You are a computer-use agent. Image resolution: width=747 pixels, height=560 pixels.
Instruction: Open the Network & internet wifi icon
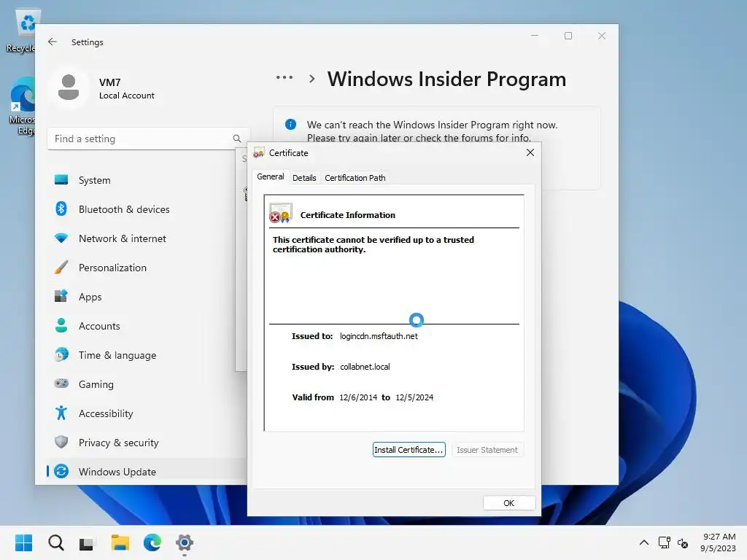click(61, 238)
